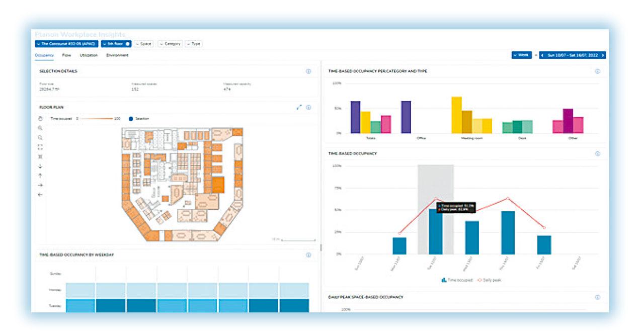
Task: Pan floor plan down with the down arrow
Action: [40, 166]
